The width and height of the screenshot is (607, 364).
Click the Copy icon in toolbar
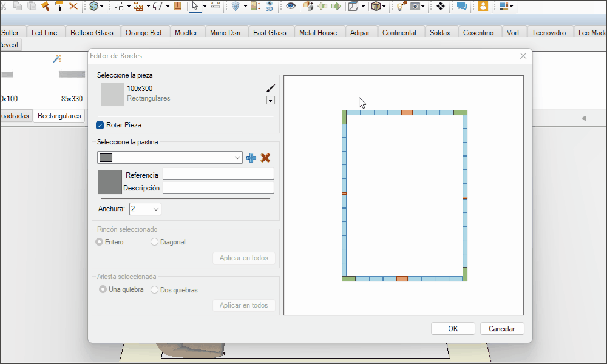[x=18, y=6]
